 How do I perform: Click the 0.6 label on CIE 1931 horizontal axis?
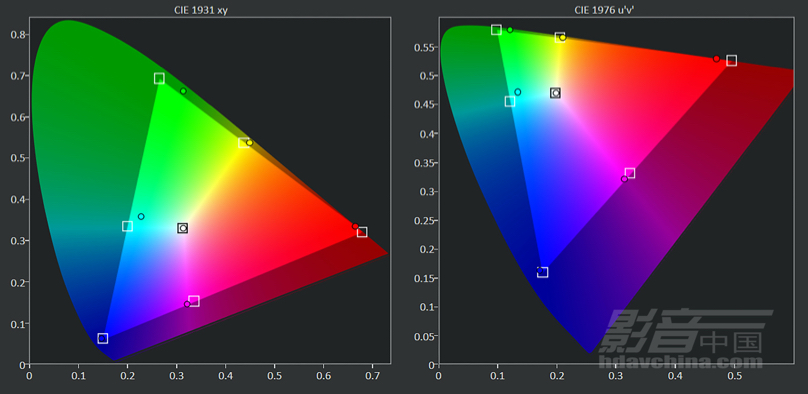pos(324,376)
